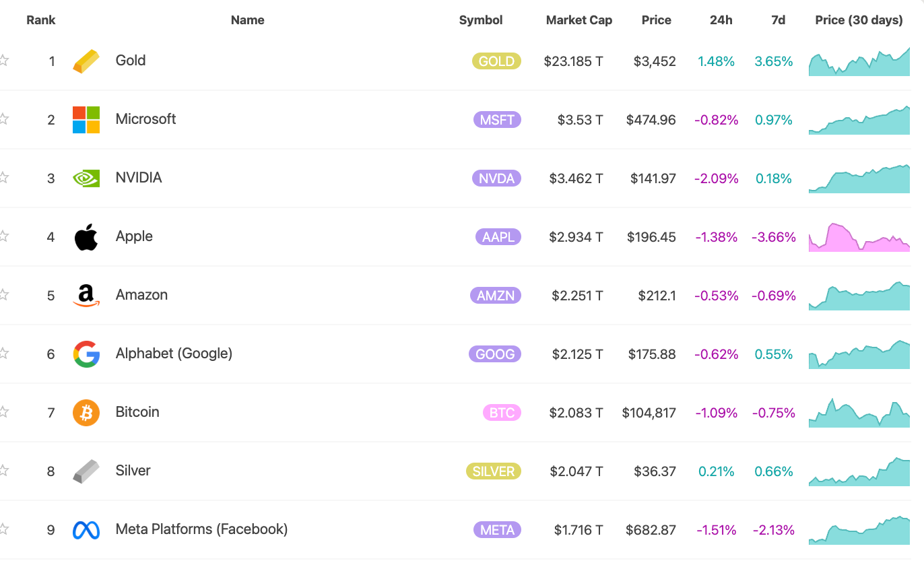Click the Apple logo icon
The height and width of the screenshot is (565, 924).
tap(86, 237)
